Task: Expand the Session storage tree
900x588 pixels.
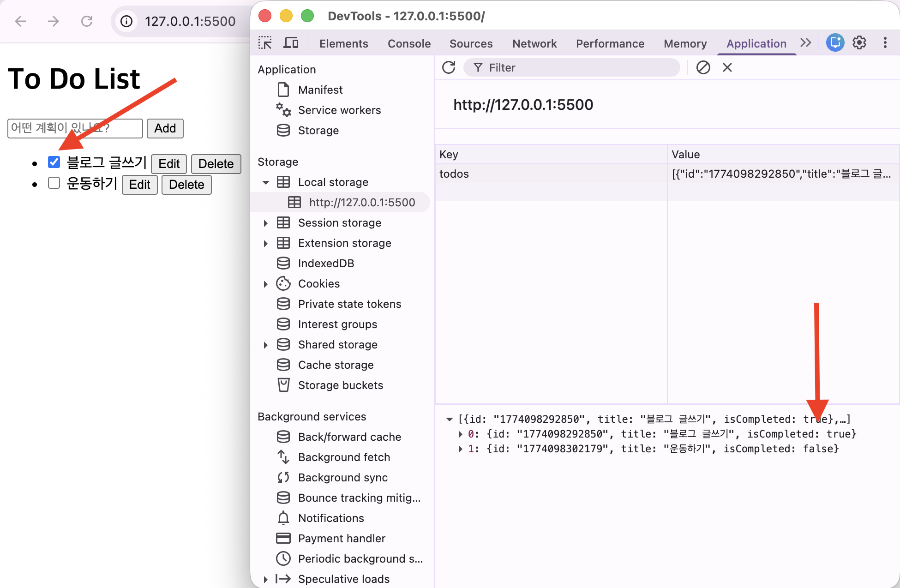Action: pos(266,223)
